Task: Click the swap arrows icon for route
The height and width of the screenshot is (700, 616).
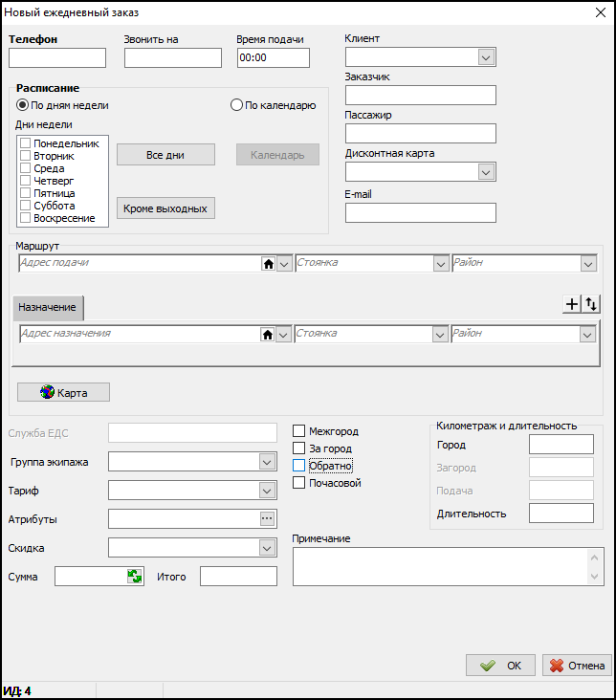Action: (591, 304)
